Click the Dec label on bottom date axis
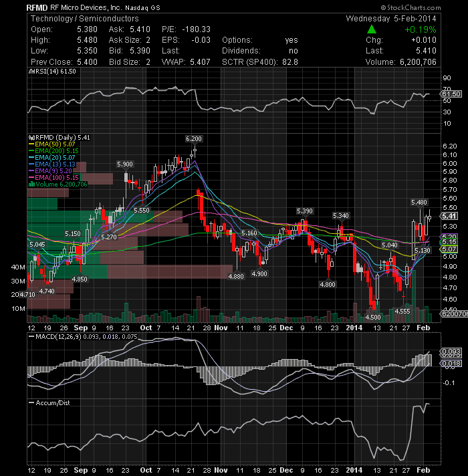 (x=286, y=470)
